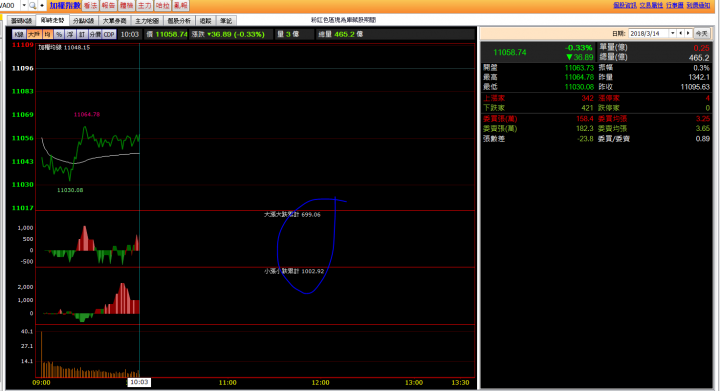Screen dimensions: 720x391
Task: Click the 開盤 11063.73 row
Action: coord(539,67)
